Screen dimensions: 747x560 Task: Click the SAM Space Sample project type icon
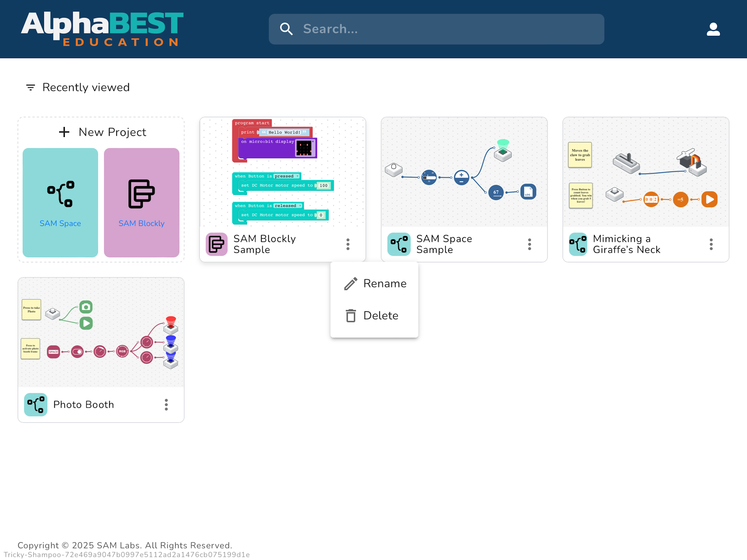[x=398, y=244]
